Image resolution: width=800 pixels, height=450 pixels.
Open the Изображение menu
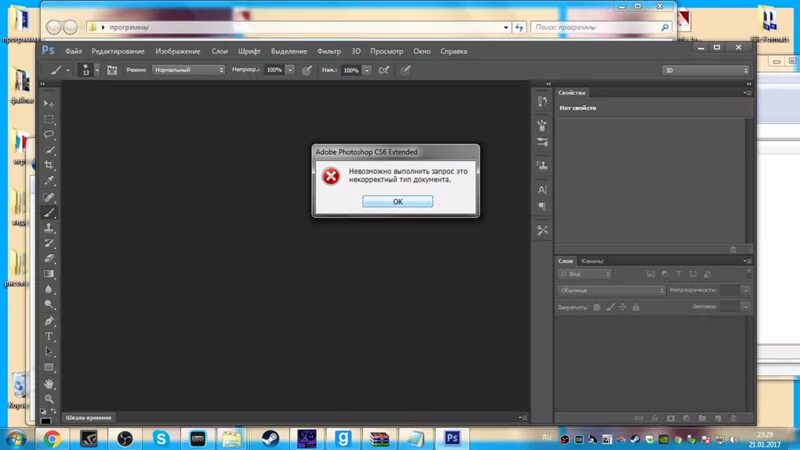(178, 51)
